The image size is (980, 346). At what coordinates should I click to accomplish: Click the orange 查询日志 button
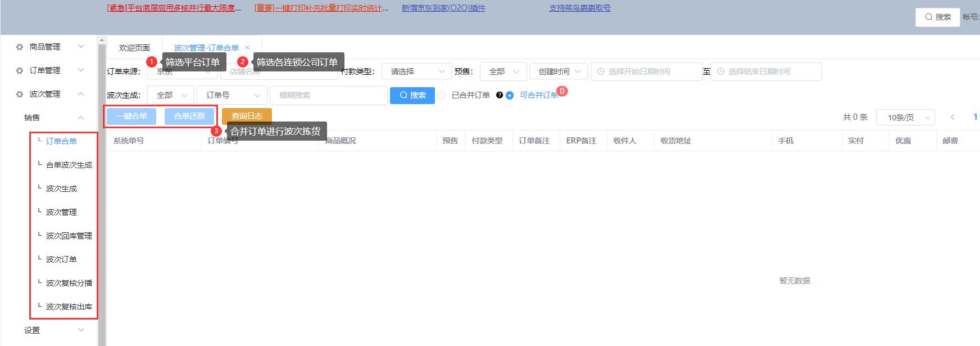pos(247,116)
